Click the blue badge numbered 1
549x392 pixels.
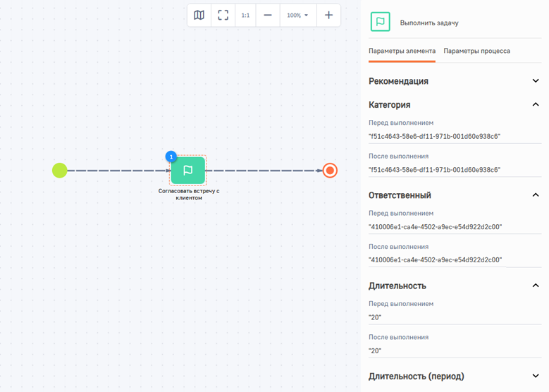click(171, 157)
